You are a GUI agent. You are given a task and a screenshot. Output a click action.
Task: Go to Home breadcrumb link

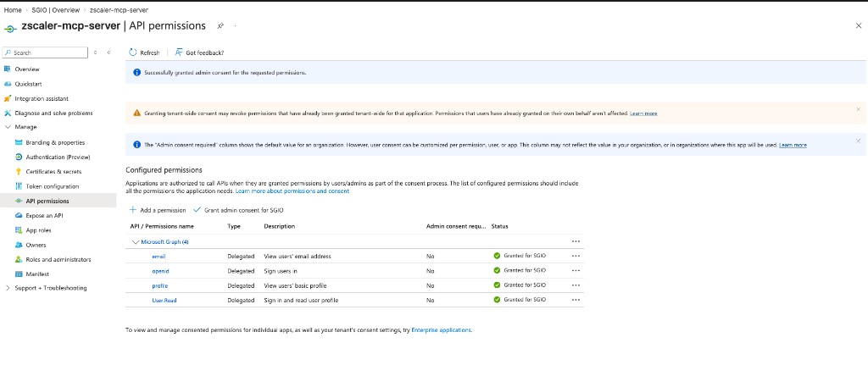click(x=13, y=10)
